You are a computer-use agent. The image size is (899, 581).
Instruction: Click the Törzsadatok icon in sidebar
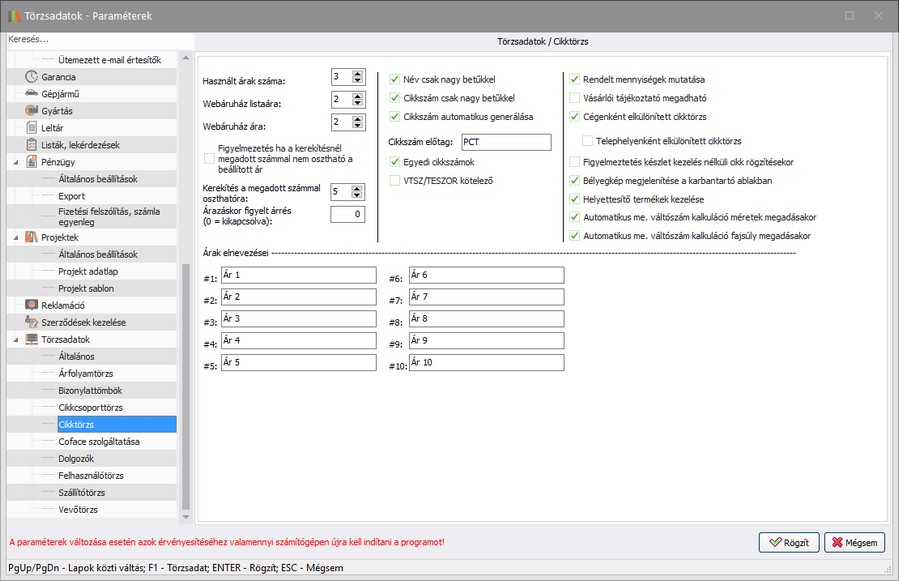click(32, 339)
